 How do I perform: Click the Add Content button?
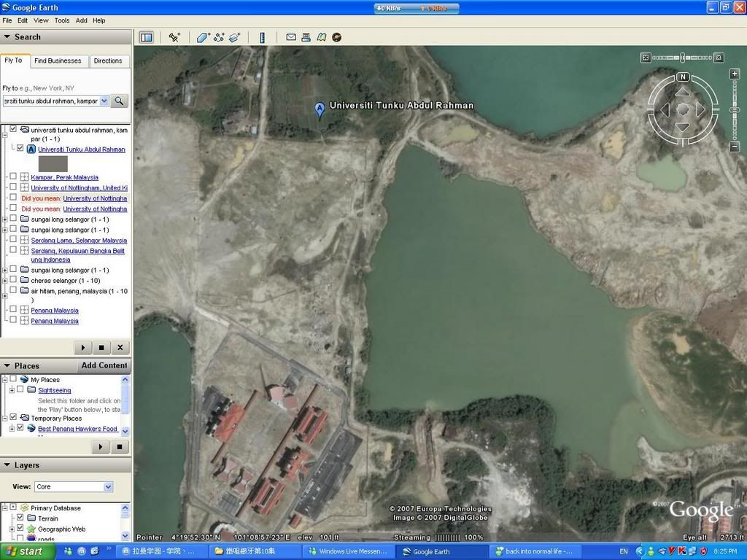104,365
